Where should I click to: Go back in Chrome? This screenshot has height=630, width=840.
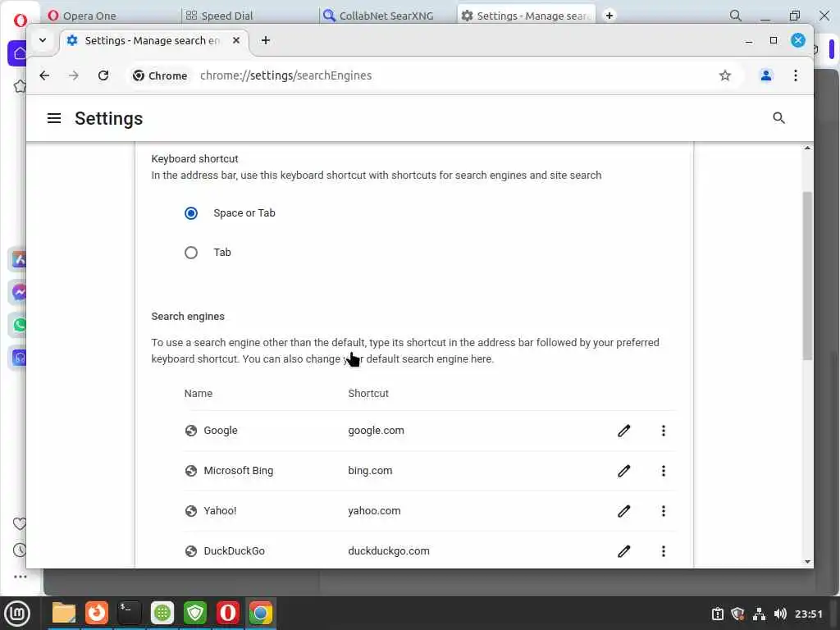coord(44,75)
